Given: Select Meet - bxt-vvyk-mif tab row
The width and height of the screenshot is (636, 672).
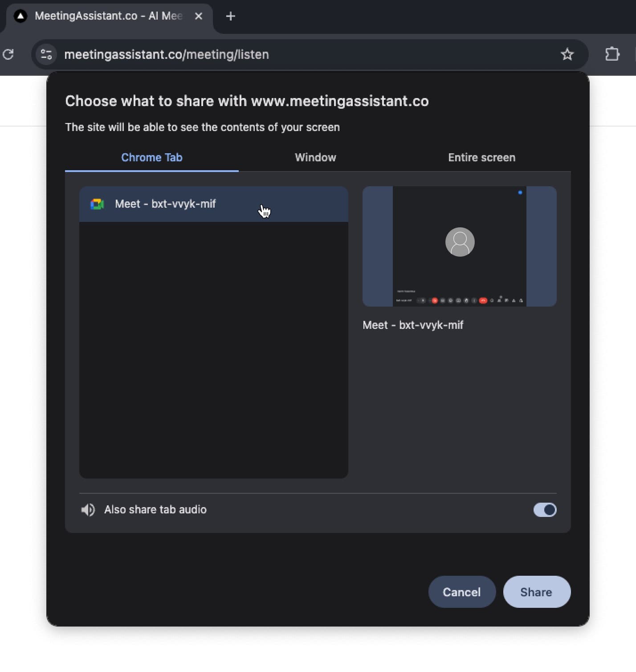Looking at the screenshot, I should (214, 204).
